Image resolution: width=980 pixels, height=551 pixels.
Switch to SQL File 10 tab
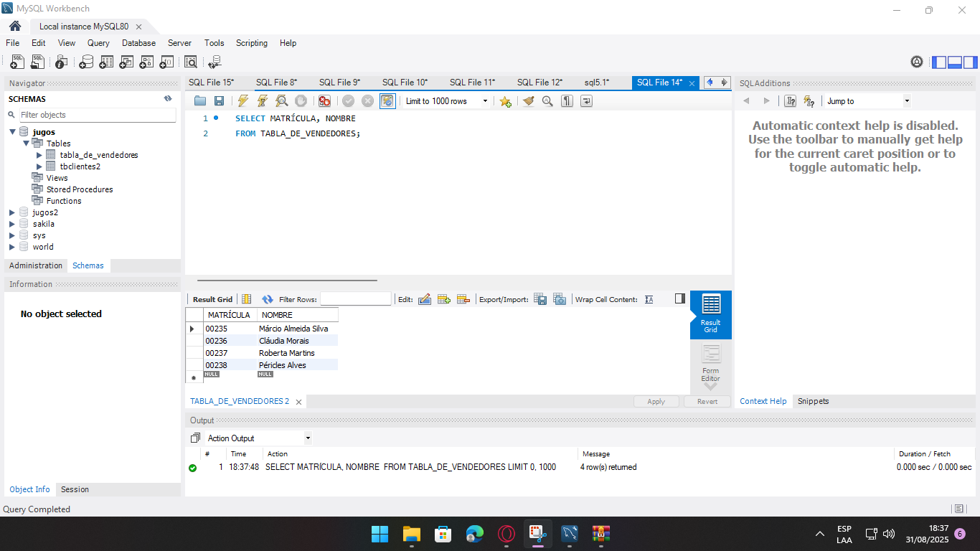405,83
